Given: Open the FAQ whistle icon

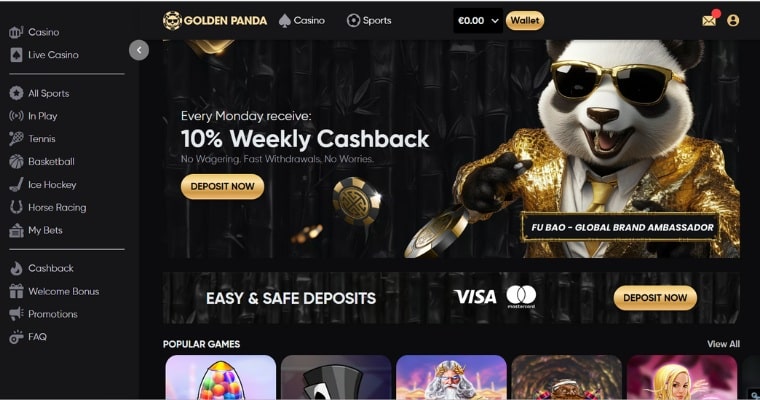Looking at the screenshot, I should pos(16,336).
